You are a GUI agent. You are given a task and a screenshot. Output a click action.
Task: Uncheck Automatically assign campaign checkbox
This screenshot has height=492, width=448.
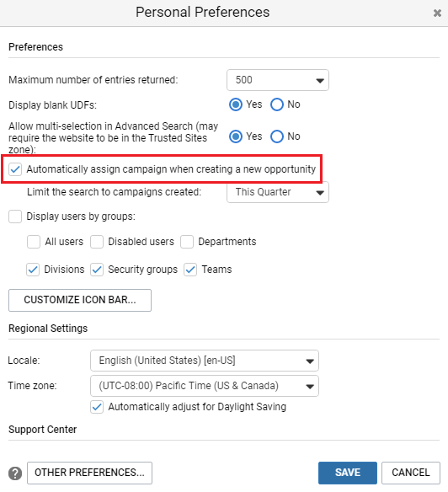15,169
